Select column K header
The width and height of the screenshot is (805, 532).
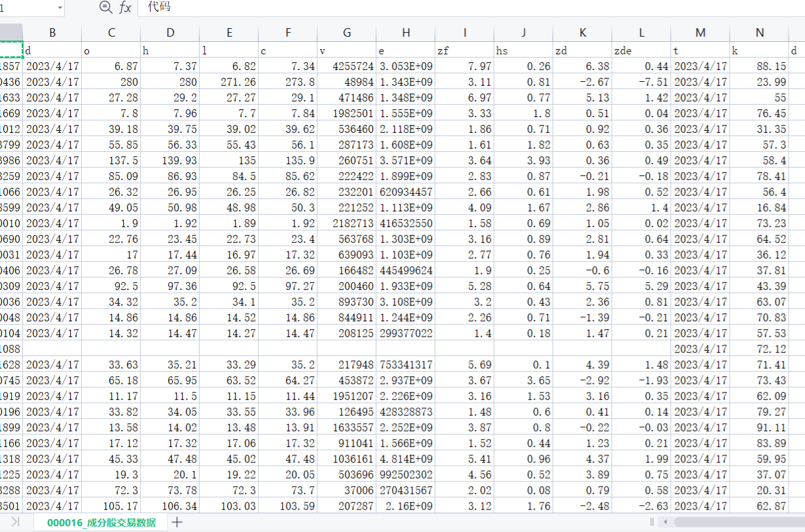[x=582, y=33]
